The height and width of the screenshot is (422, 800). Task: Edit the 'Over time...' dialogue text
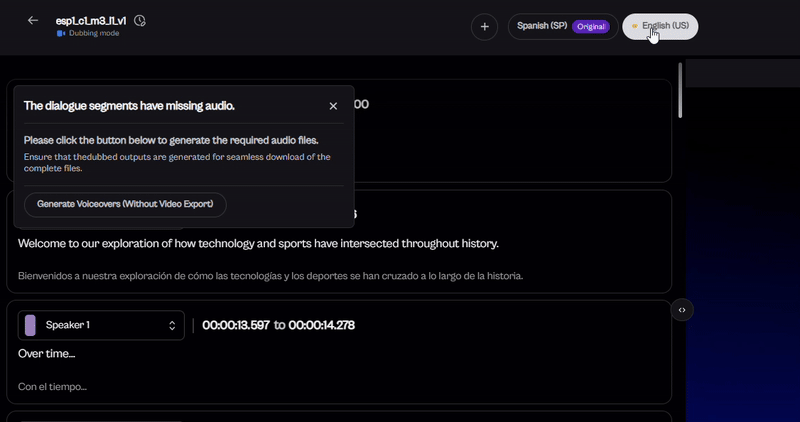46,354
